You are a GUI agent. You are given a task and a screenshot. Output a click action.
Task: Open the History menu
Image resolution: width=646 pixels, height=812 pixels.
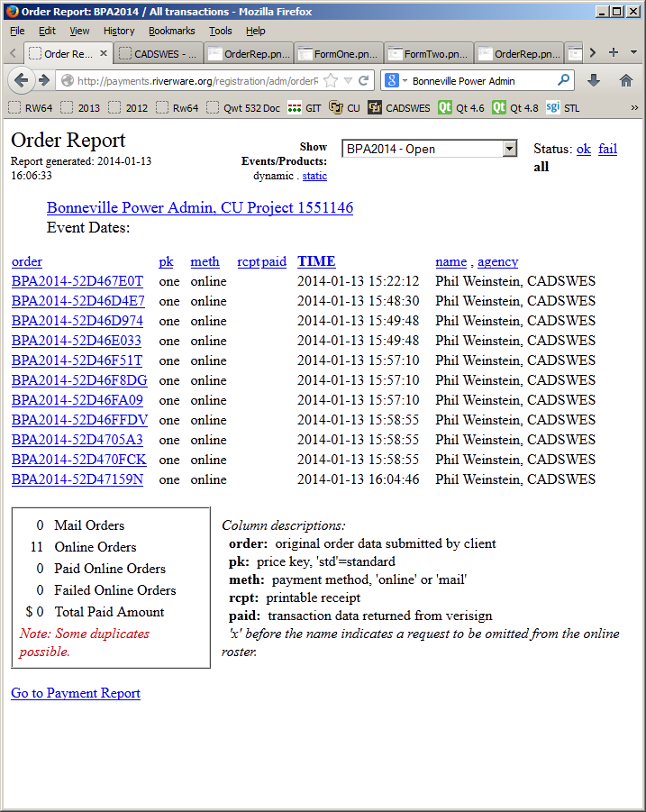[x=119, y=31]
